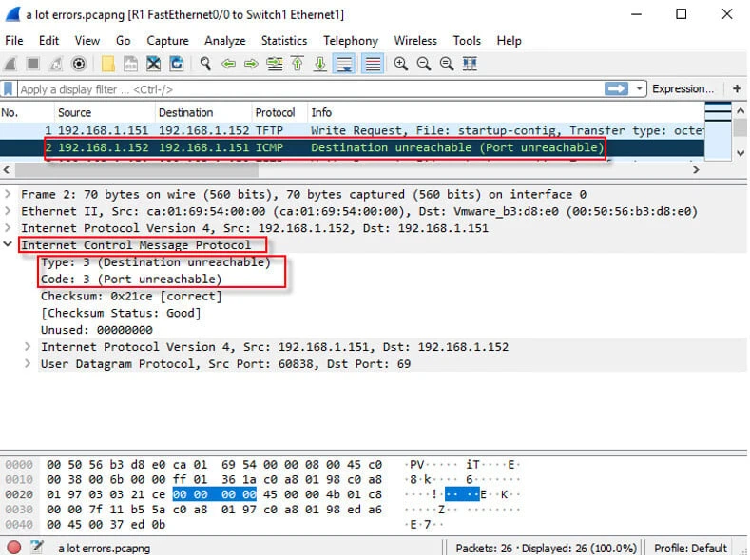This screenshot has width=750, height=560.
Task: Open the filter history dropdown arrow
Action: [x=639, y=88]
